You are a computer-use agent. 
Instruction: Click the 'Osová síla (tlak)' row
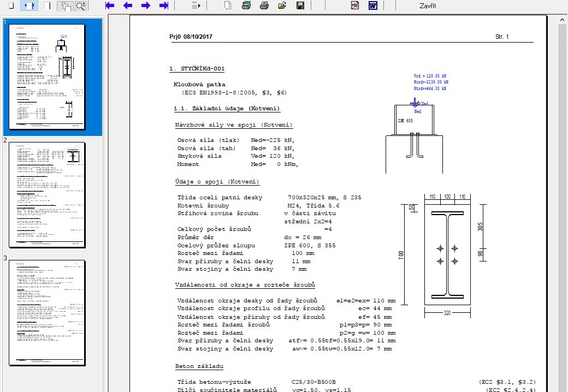pos(236,140)
